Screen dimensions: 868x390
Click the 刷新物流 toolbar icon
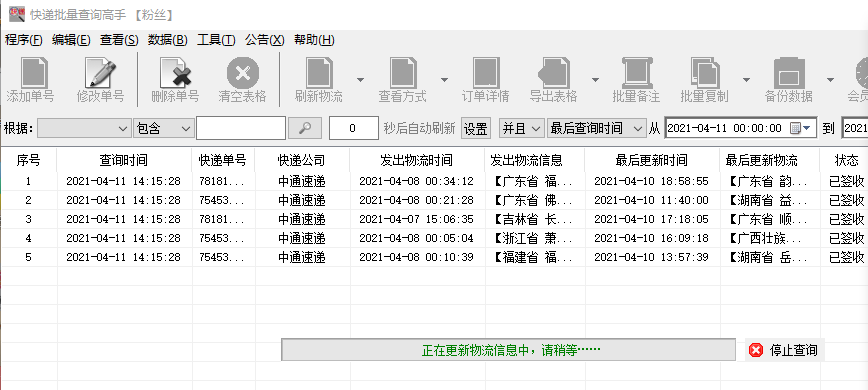(319, 72)
